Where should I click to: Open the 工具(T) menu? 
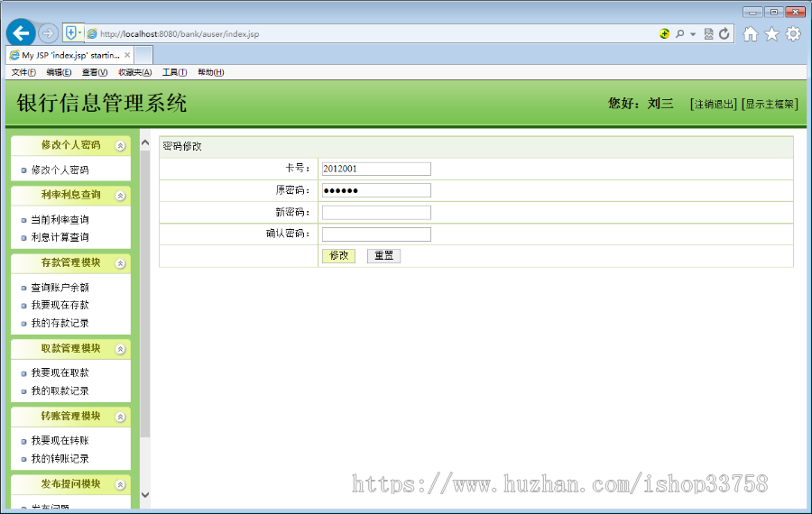click(x=174, y=72)
